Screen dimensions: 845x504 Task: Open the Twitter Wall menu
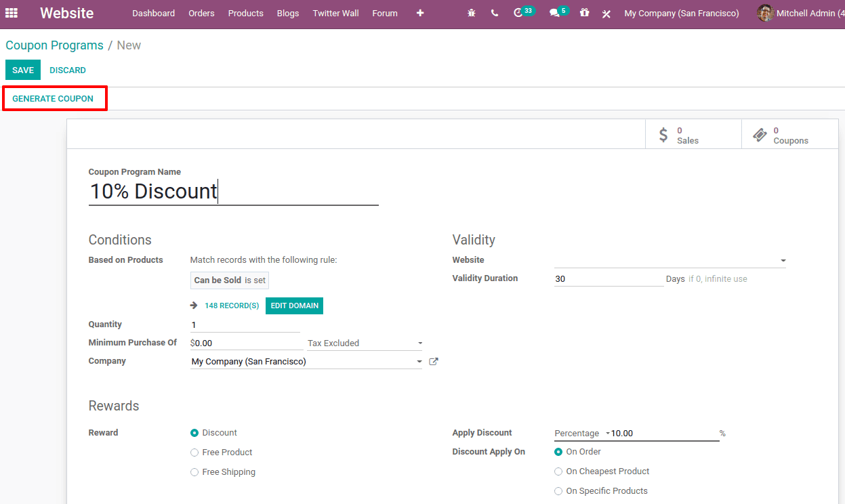click(335, 13)
